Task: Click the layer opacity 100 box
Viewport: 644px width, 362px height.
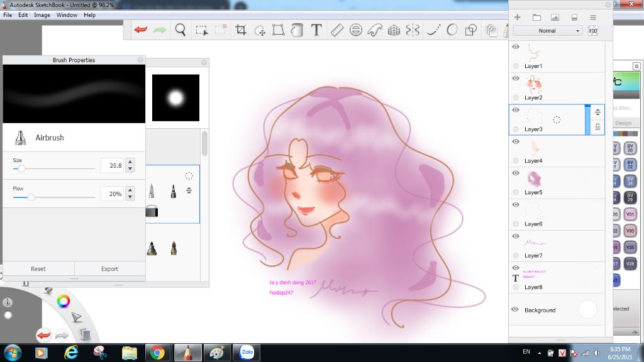Action: click(592, 31)
